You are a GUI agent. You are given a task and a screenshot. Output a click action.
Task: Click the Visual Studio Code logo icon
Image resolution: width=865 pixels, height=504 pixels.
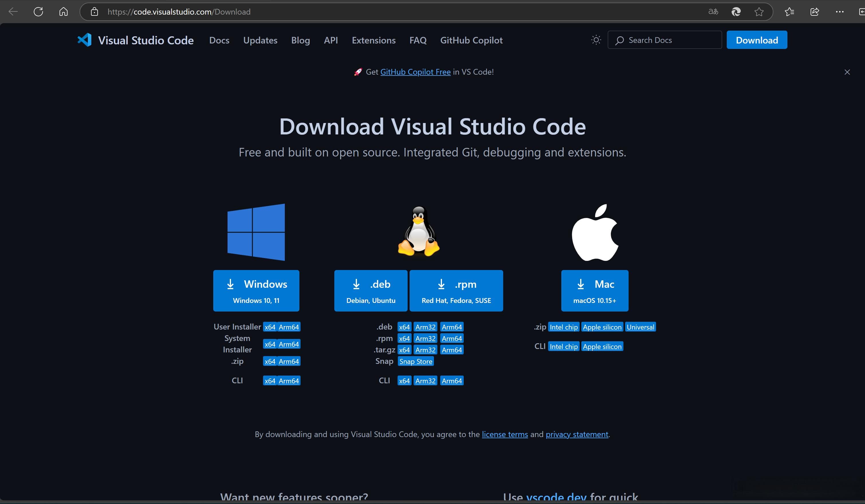click(x=84, y=40)
